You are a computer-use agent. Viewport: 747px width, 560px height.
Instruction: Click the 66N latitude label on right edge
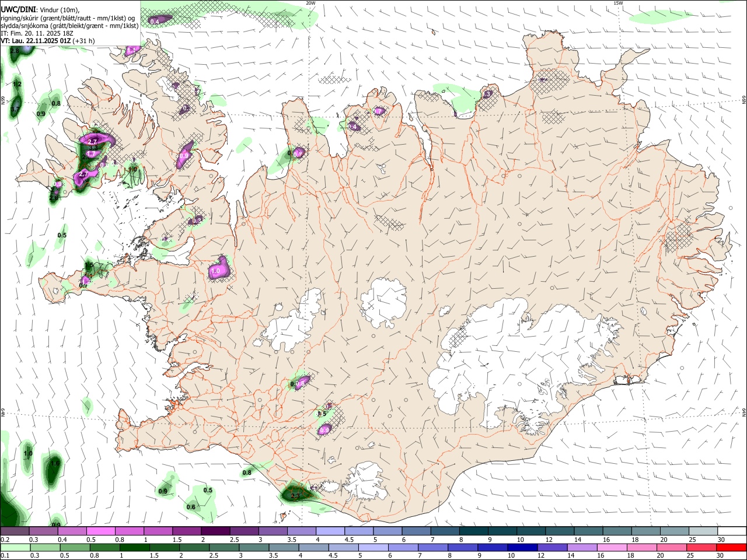click(x=744, y=100)
